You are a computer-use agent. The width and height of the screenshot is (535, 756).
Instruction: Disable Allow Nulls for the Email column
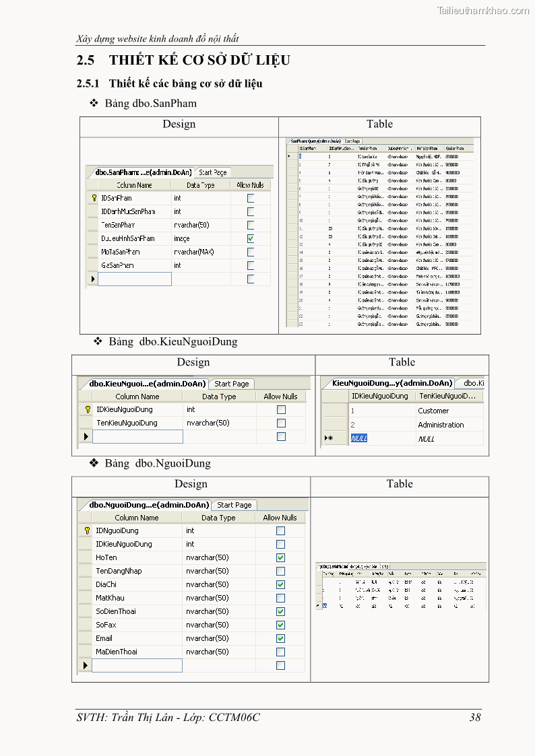pyautogui.click(x=280, y=638)
